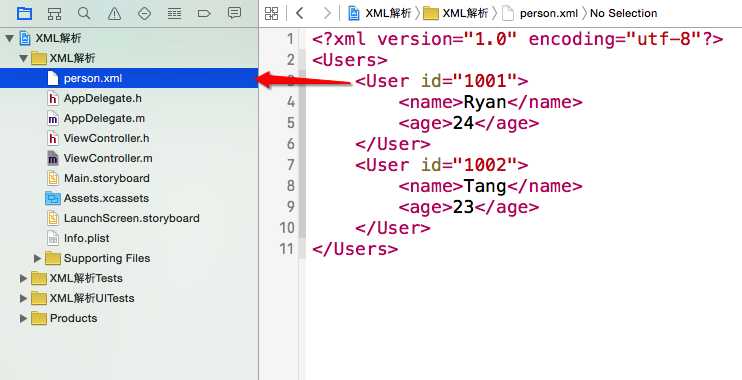
Task: Expand the XML解析Tests group
Action: point(23,278)
